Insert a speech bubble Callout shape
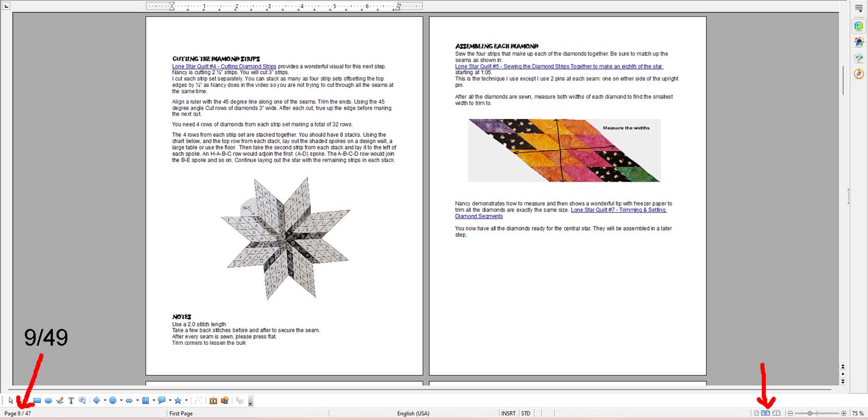Screen dimensions: 868x419 pyautogui.click(x=162, y=401)
